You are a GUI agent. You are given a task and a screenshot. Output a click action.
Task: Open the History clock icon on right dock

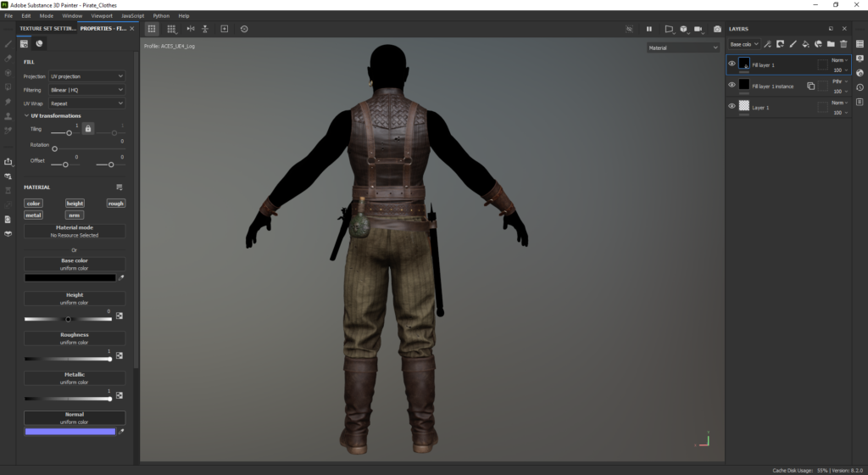pyautogui.click(x=860, y=87)
